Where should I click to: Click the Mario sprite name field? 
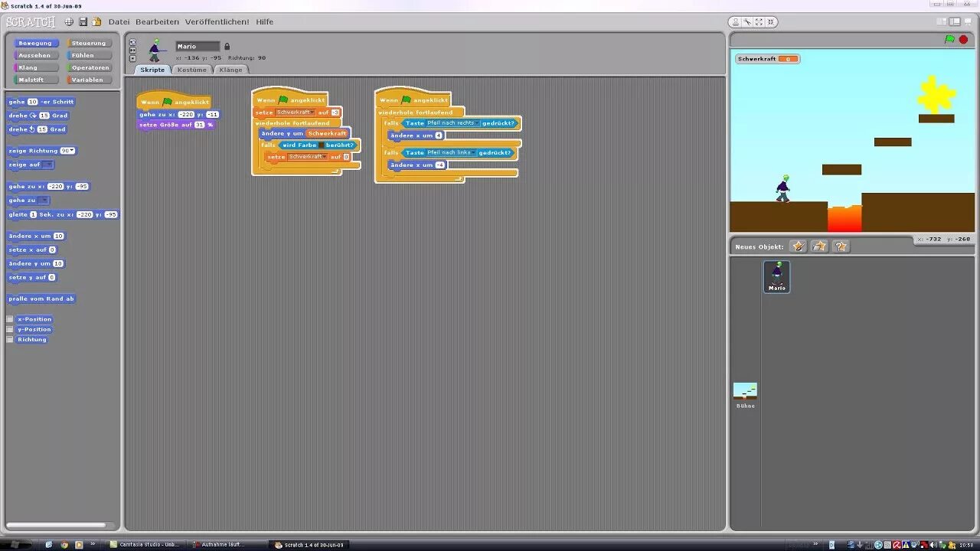(198, 47)
